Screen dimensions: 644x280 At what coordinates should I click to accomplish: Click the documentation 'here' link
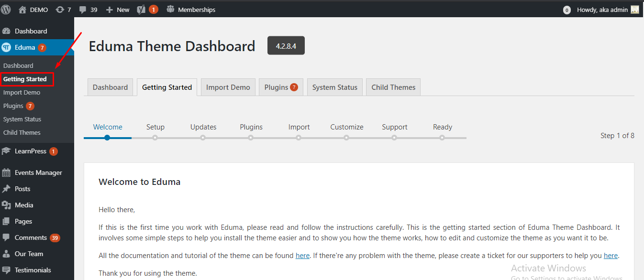pos(302,256)
